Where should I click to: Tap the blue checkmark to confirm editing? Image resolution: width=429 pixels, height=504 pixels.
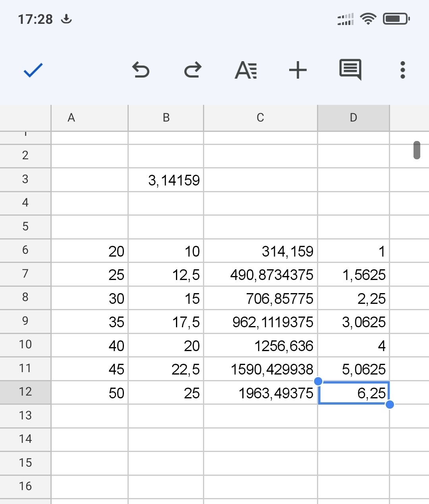click(33, 71)
